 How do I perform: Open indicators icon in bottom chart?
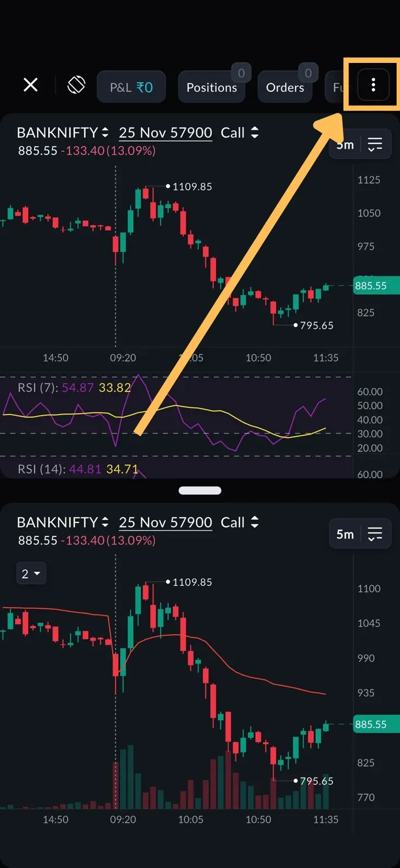pyautogui.click(x=375, y=534)
